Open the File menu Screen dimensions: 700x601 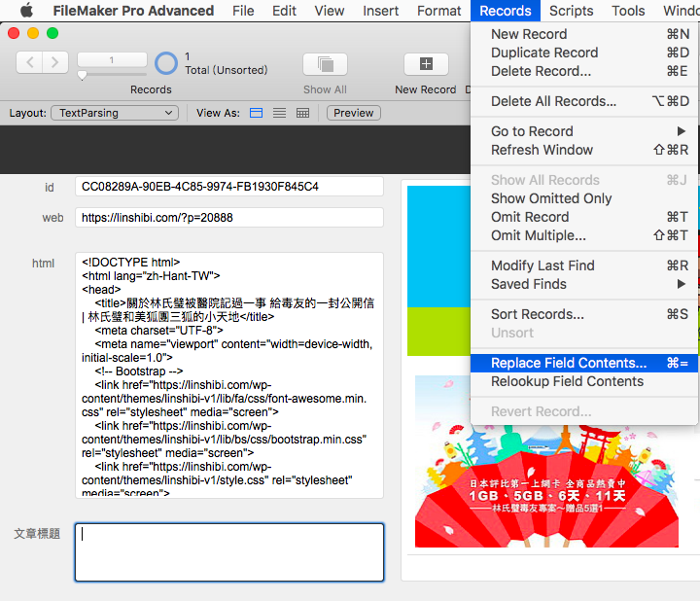coord(243,11)
